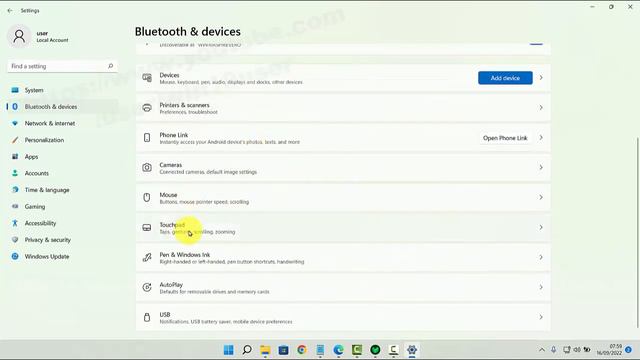Screen dimensions: 640x360
Task: Expand the Devices row chevron
Action: pyautogui.click(x=541, y=78)
